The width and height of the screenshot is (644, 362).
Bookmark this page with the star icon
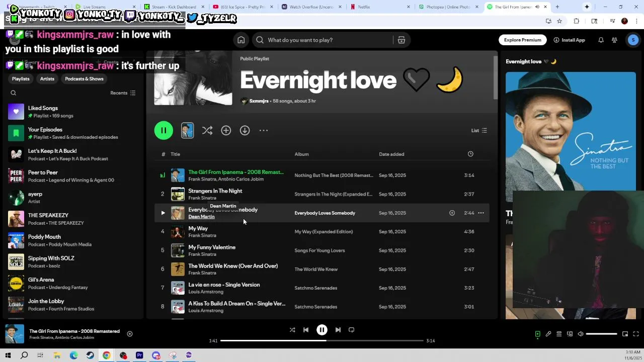click(x=559, y=21)
